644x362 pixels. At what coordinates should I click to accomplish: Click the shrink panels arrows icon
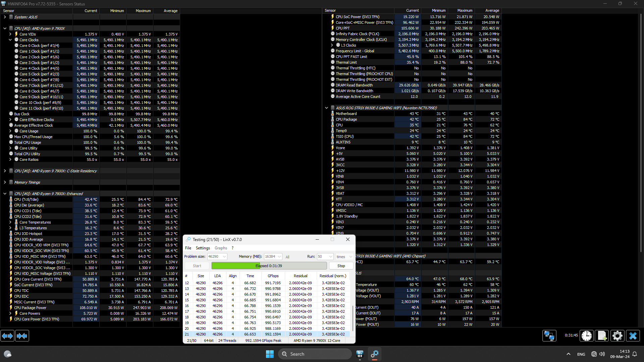(22, 336)
